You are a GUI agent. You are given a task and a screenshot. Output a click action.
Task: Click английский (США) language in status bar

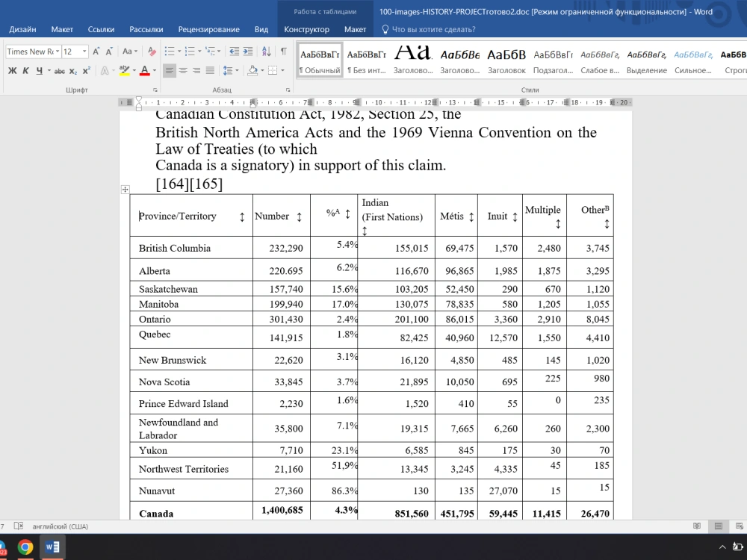[60, 526]
